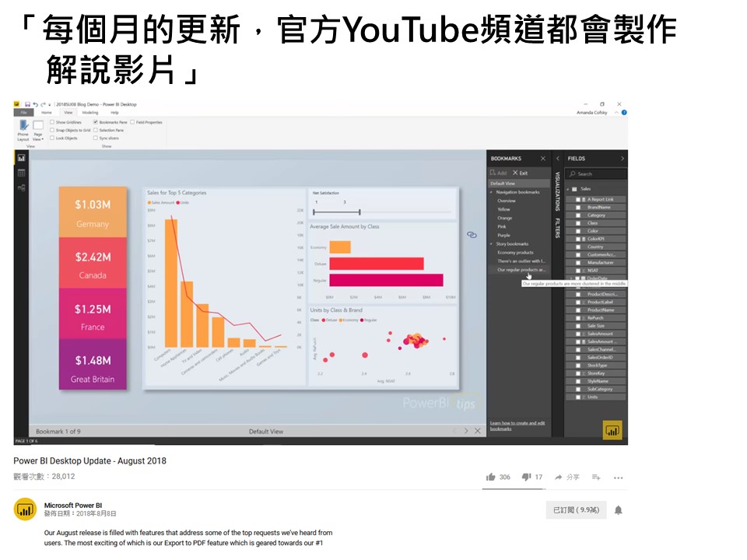The height and width of the screenshot is (560, 747).
Task: Enable the Selection Pane checkbox
Action: (96, 130)
